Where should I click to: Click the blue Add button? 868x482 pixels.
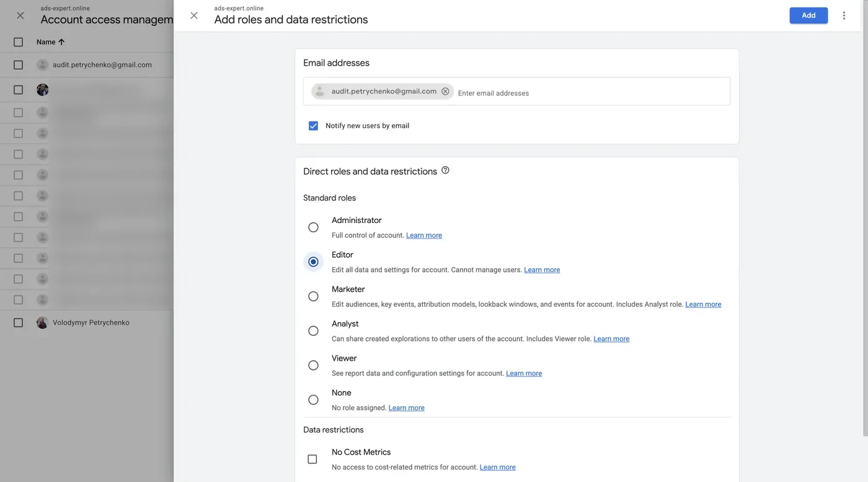tap(808, 15)
